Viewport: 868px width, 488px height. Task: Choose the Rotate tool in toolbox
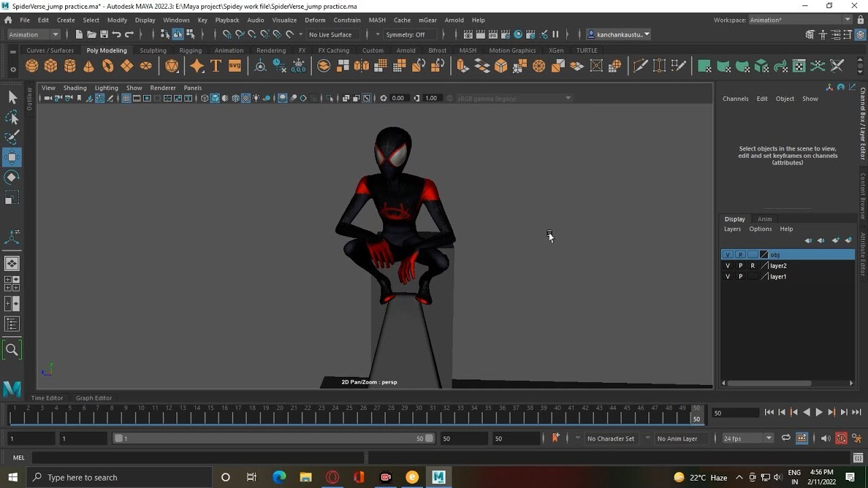click(12, 178)
